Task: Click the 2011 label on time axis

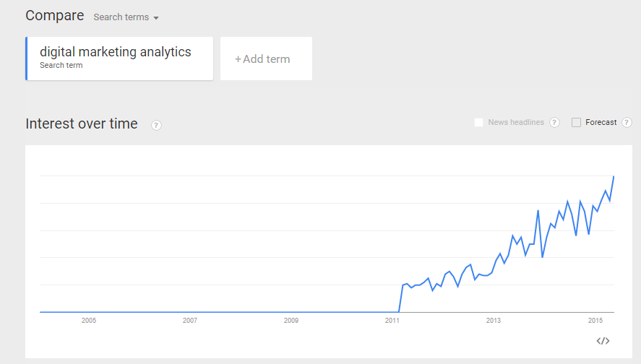Action: [x=392, y=320]
